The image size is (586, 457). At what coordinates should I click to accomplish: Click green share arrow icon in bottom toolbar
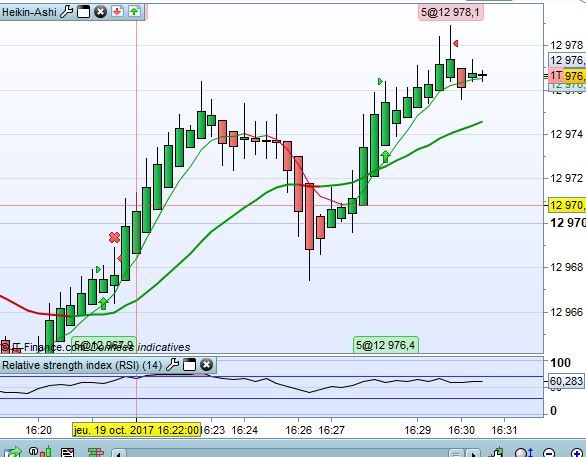tap(13, 452)
